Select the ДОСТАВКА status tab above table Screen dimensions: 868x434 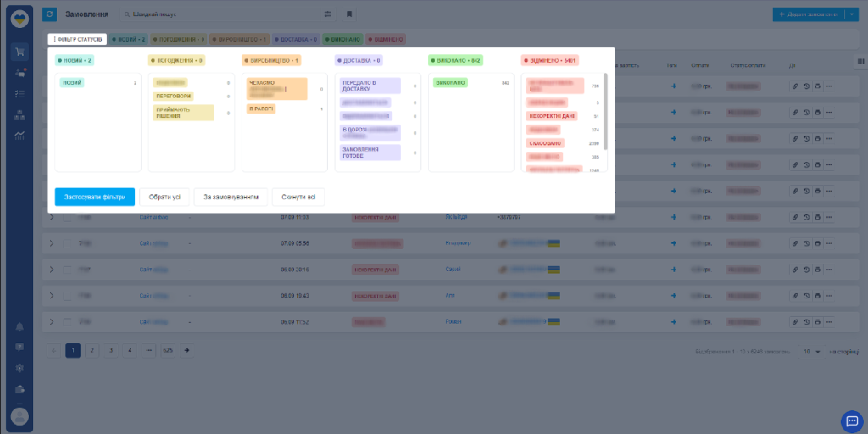point(296,39)
